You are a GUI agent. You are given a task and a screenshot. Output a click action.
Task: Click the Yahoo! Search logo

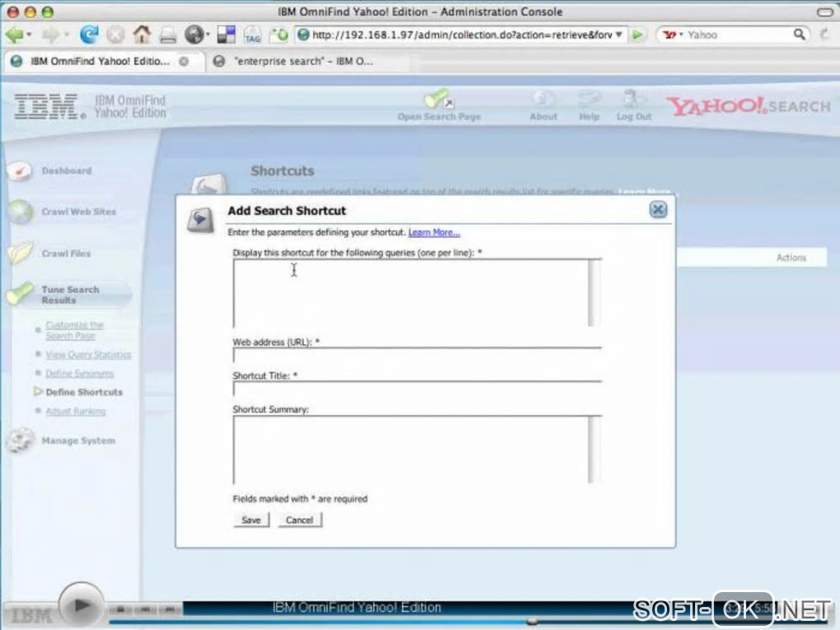749,106
